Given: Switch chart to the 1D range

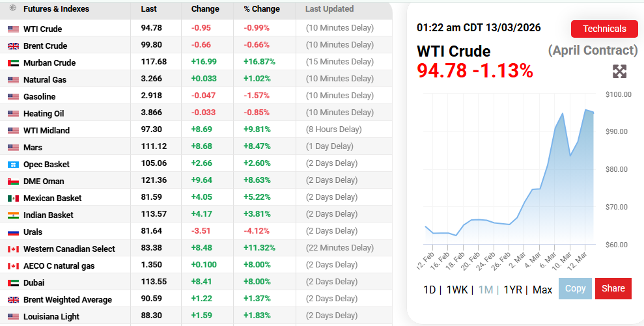Looking at the screenshot, I should click(x=429, y=290).
